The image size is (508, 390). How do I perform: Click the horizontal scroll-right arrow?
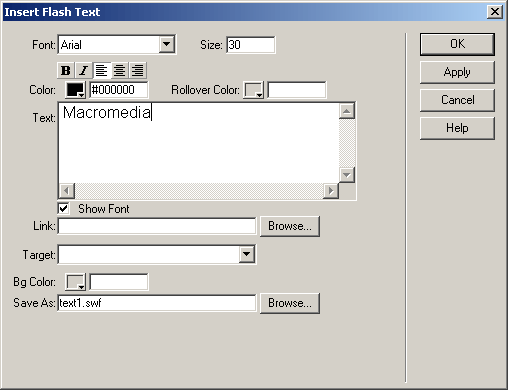tap(331, 191)
